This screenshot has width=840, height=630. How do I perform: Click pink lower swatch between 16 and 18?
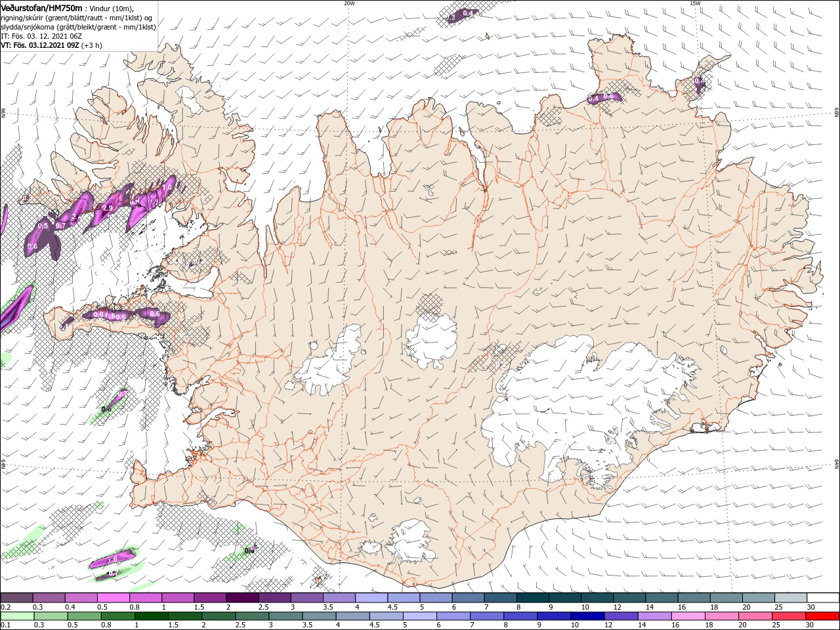[x=688, y=616]
